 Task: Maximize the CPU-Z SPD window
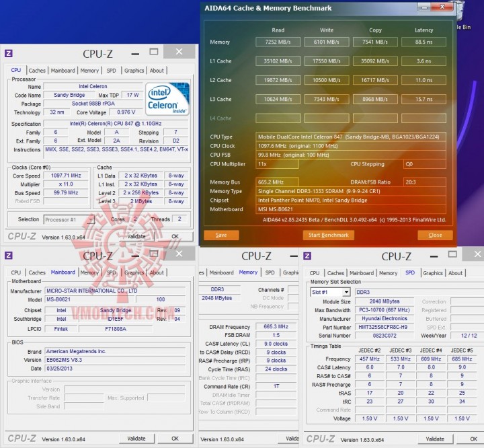tap(452, 254)
